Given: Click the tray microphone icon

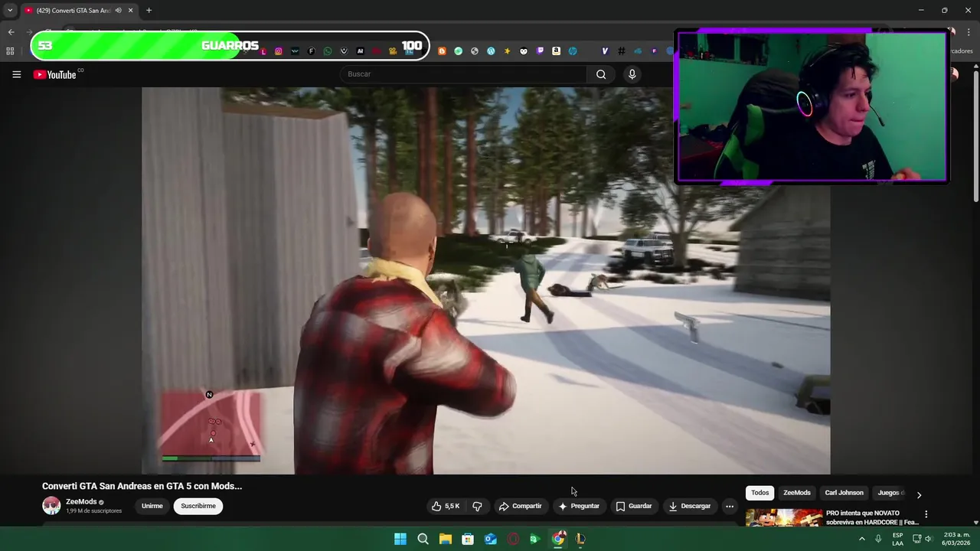Looking at the screenshot, I should pos(878,539).
